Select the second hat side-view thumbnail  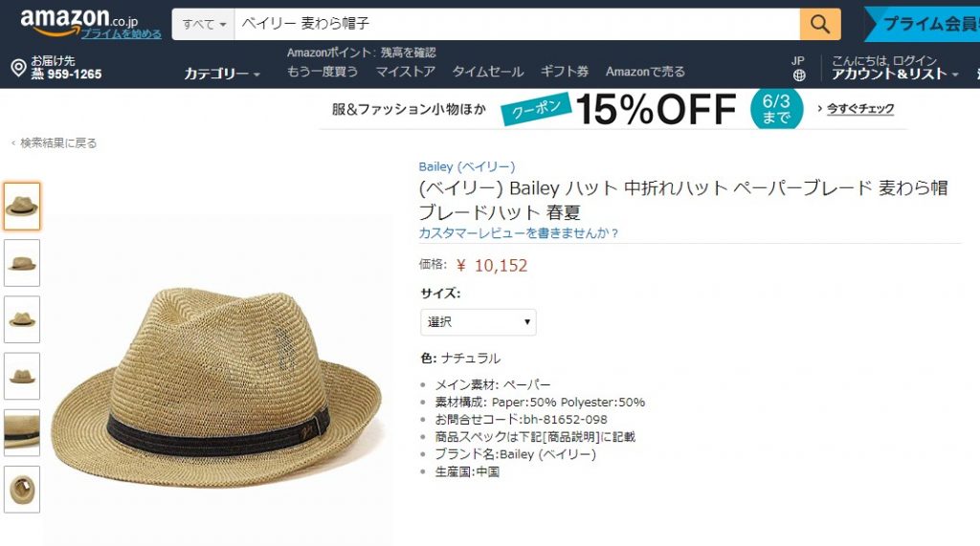(x=22, y=263)
